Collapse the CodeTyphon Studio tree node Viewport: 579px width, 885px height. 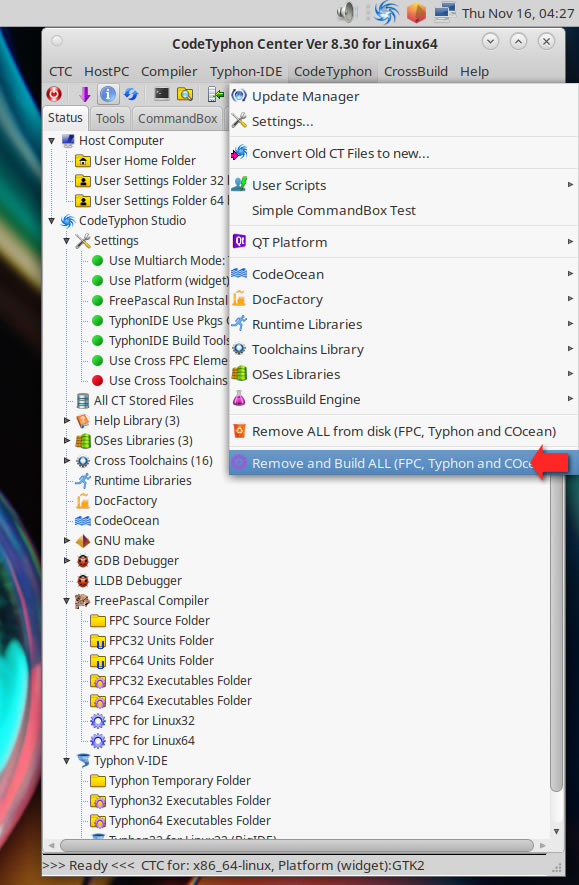[52, 221]
